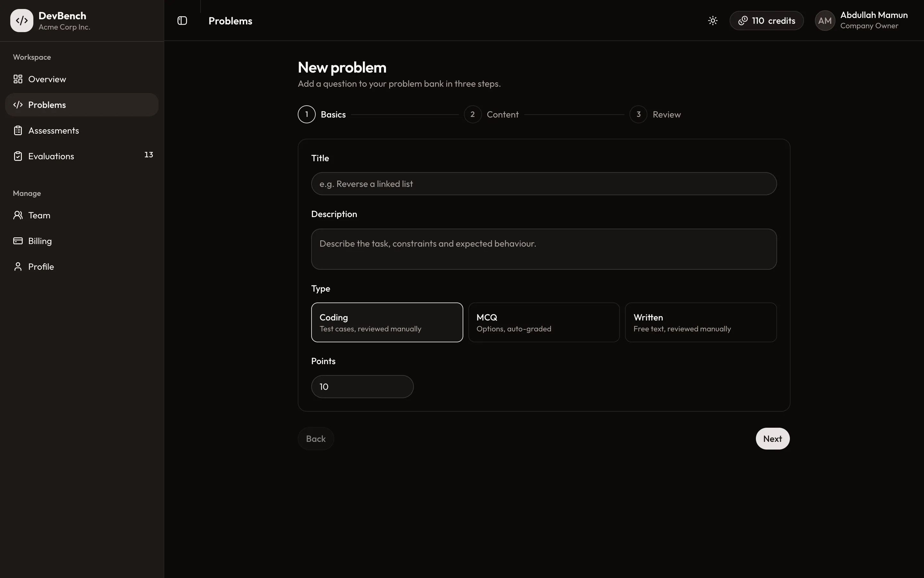Click the Company Owner role text

coord(869,26)
